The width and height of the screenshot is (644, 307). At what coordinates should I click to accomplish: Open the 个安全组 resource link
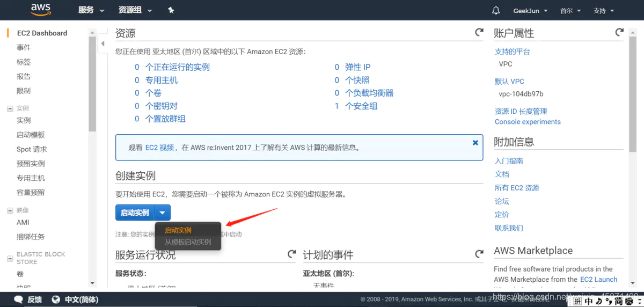click(x=361, y=106)
